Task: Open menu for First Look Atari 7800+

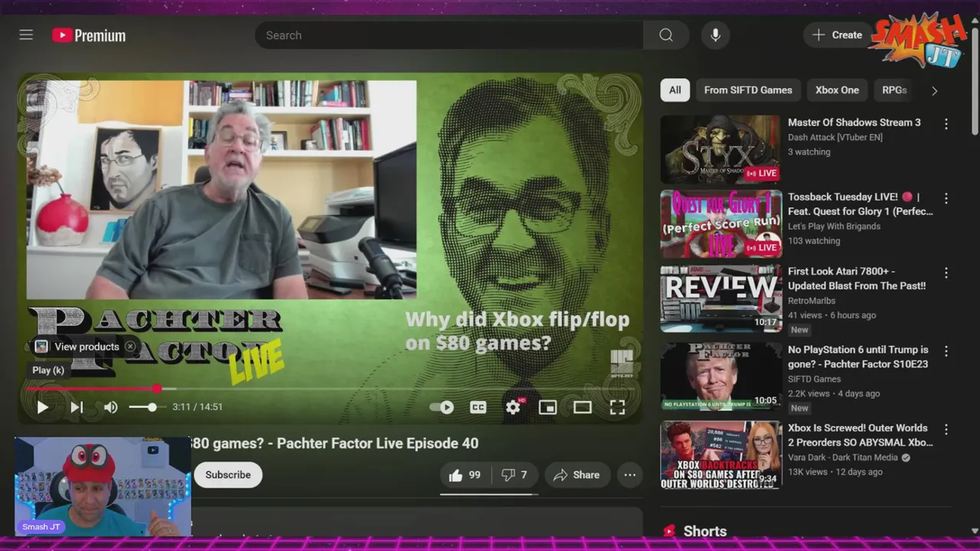Action: [x=946, y=273]
